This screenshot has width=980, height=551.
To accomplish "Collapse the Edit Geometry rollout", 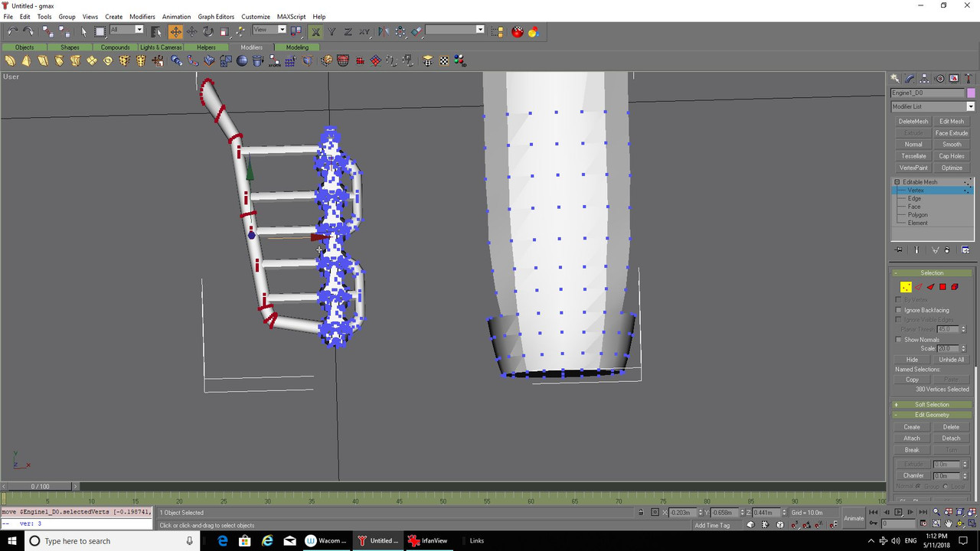I will point(932,415).
